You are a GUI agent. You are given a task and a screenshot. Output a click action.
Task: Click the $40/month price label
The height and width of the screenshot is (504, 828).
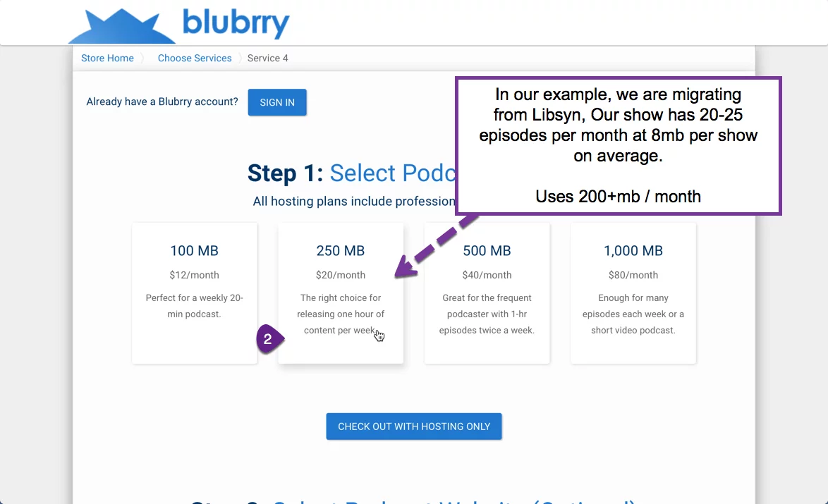487,275
